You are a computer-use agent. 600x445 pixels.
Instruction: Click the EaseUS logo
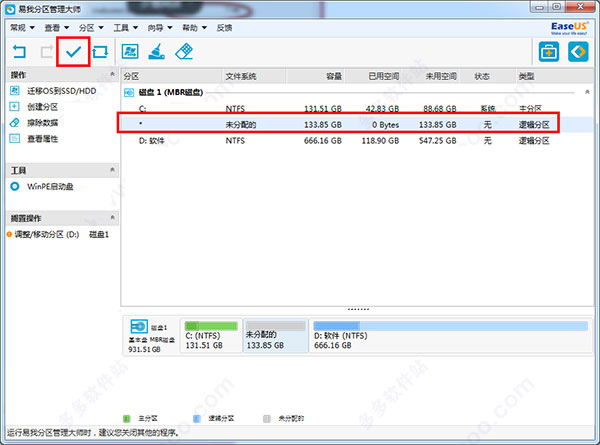(569, 28)
